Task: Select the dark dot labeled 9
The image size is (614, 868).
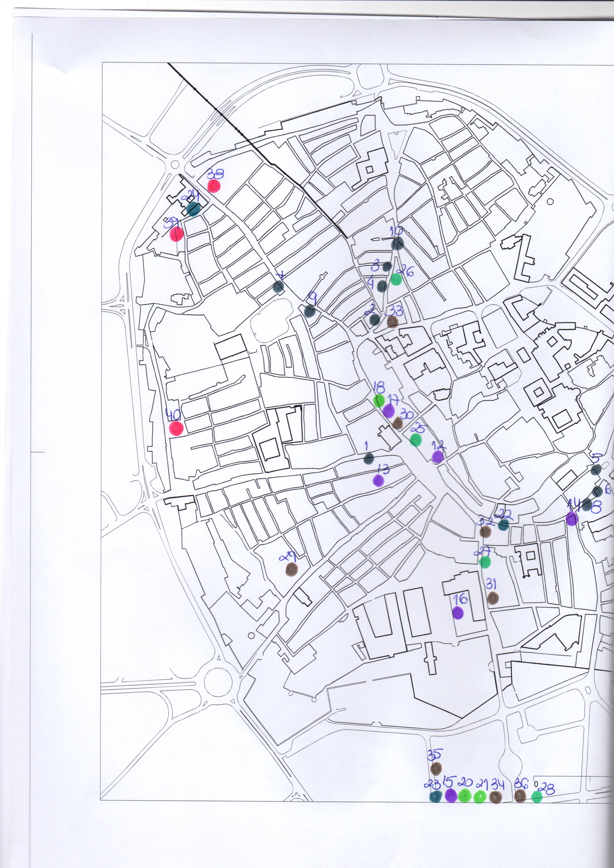Action: point(310,311)
